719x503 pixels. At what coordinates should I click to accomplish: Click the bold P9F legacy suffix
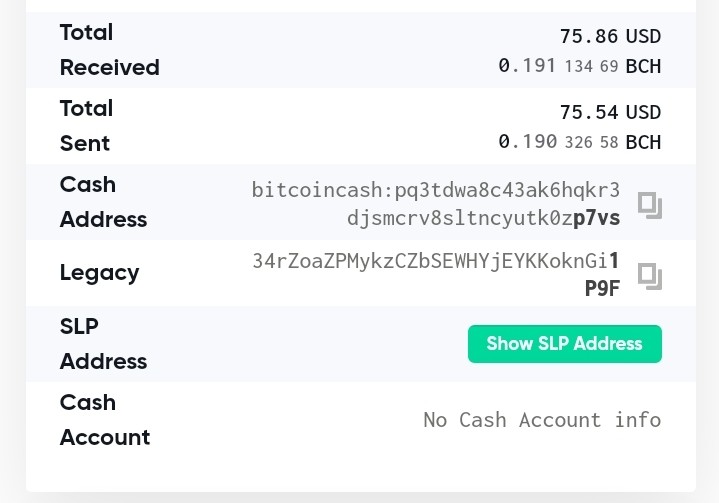[602, 289]
